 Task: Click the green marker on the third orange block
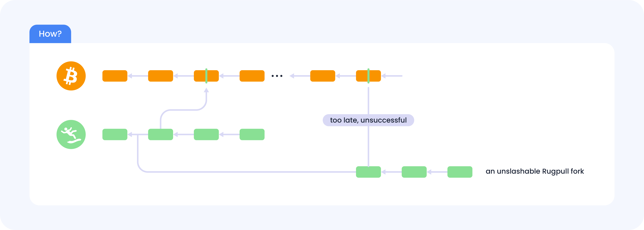(x=206, y=76)
